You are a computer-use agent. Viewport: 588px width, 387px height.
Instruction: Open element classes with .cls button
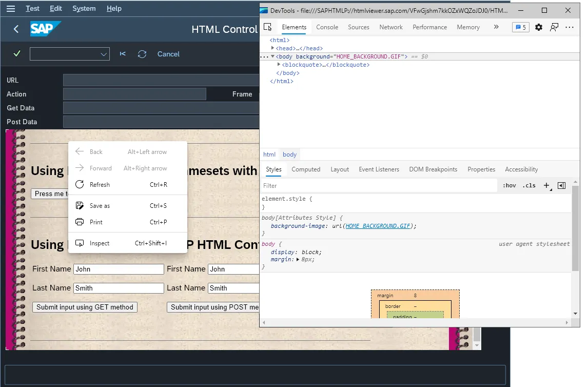point(528,185)
